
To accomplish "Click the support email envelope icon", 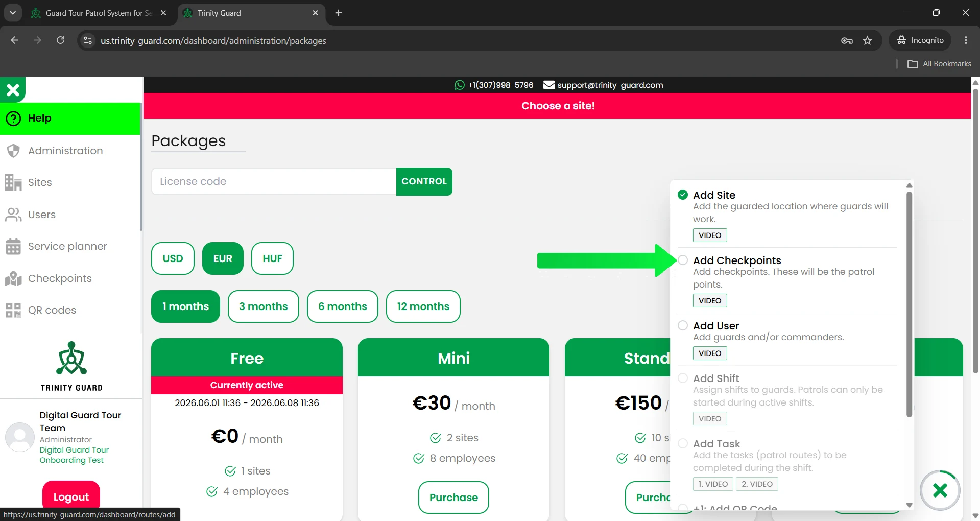I will (549, 85).
